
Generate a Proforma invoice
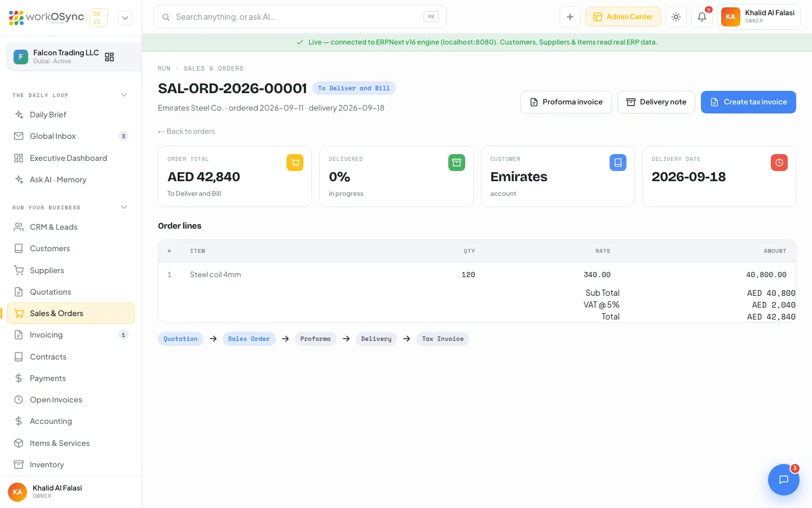(566, 102)
